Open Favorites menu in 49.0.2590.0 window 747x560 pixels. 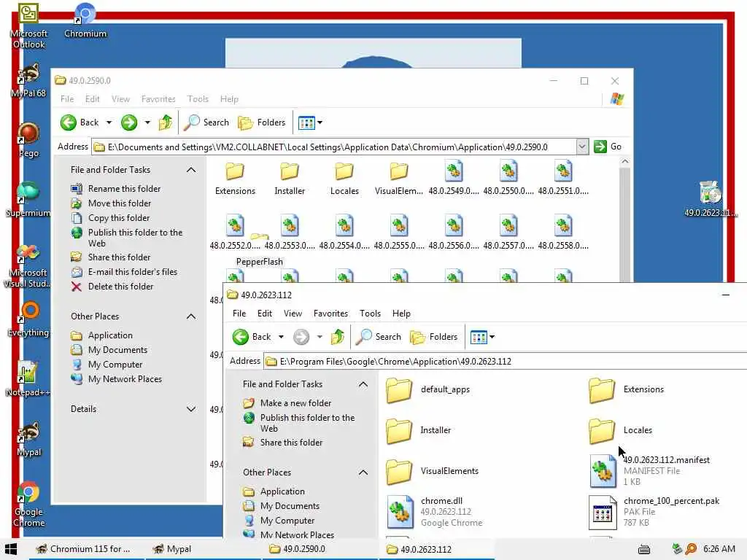tap(158, 99)
